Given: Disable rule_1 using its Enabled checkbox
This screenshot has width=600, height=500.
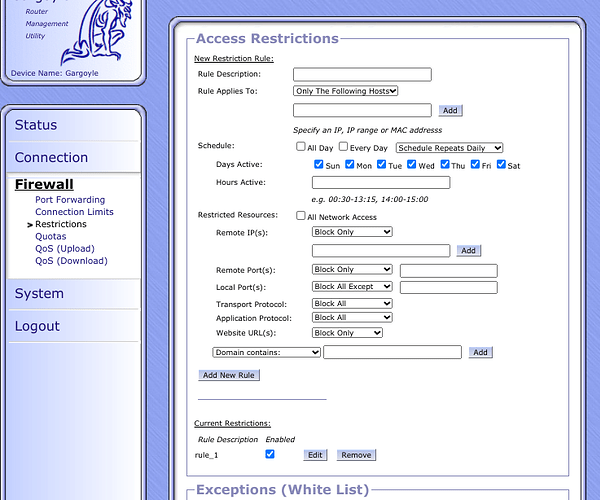Looking at the screenshot, I should (269, 454).
